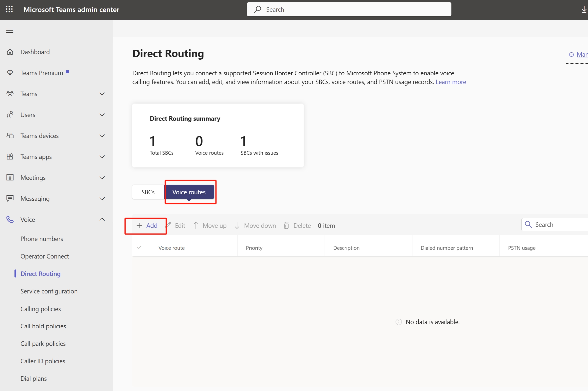
Task: Open the Learn more link
Action: point(451,82)
